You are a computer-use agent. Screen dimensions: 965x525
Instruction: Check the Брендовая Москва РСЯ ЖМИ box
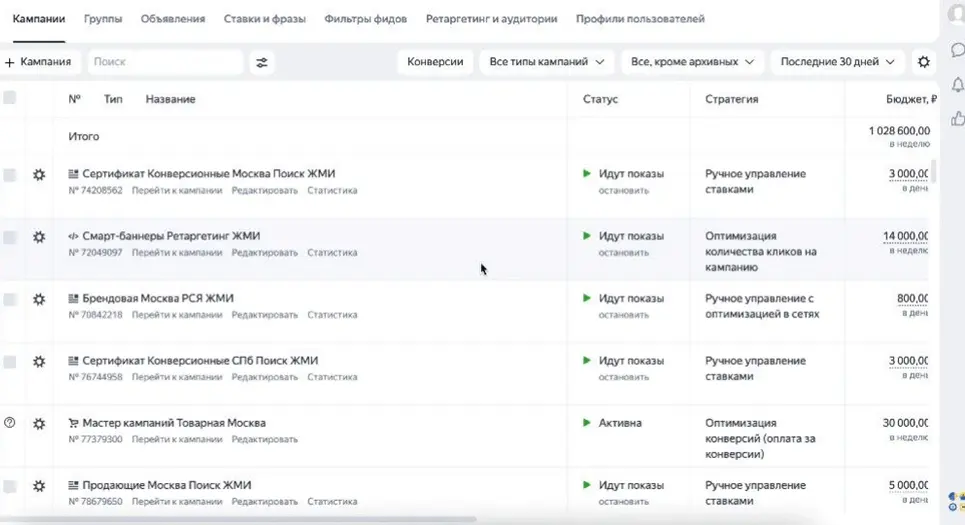click(x=9, y=299)
